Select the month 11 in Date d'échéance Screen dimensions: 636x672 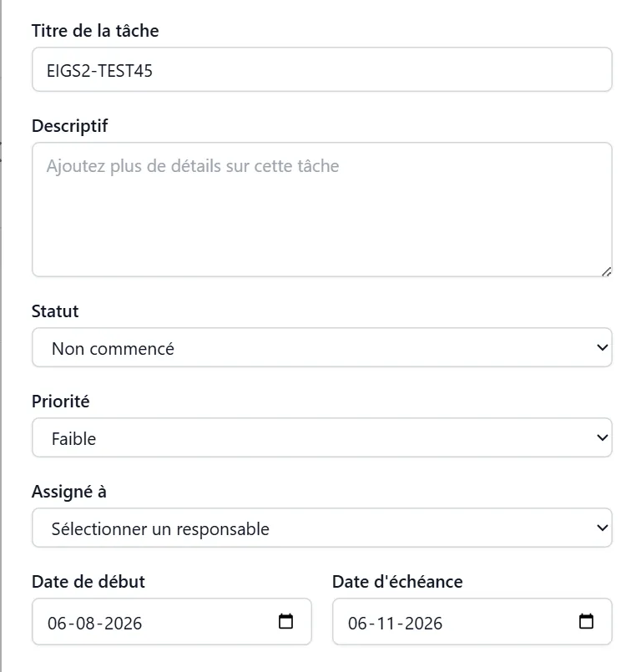386,623
